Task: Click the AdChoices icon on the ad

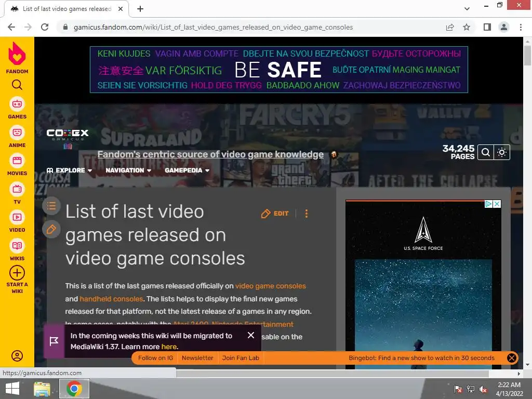Action: pos(488,204)
